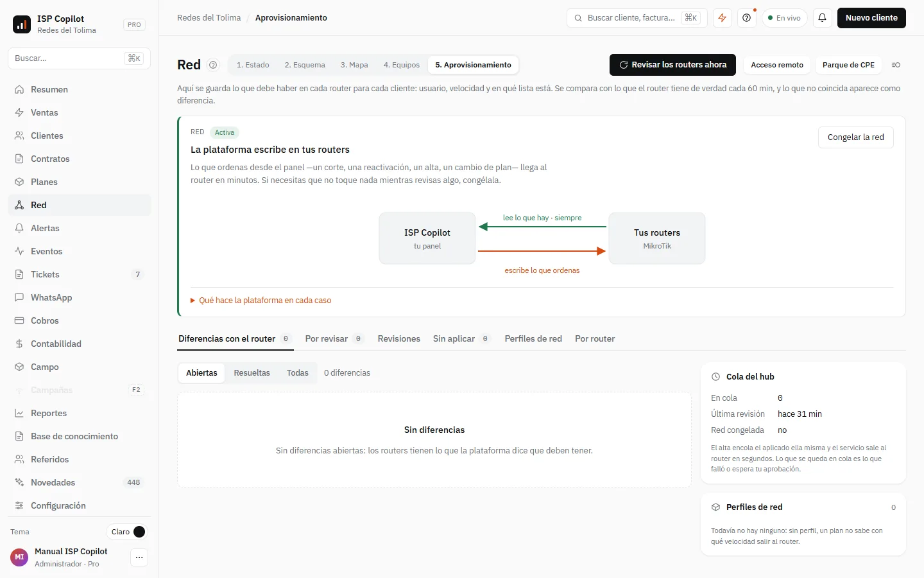Focus the sidebar Buscar search field
924x578 pixels.
click(79, 58)
